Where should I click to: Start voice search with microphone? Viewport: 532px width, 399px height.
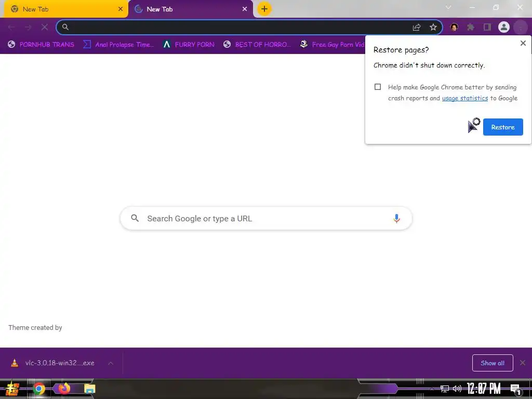tap(396, 219)
